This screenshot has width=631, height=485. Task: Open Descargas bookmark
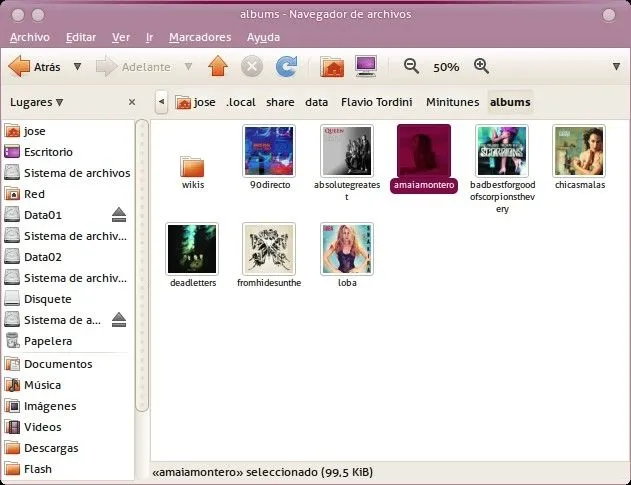pyautogui.click(x=68, y=448)
